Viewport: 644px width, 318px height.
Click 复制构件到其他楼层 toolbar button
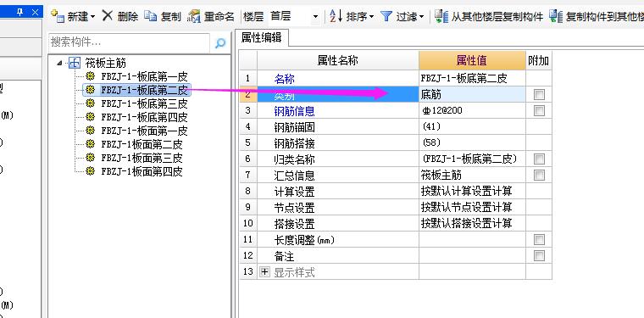click(597, 16)
